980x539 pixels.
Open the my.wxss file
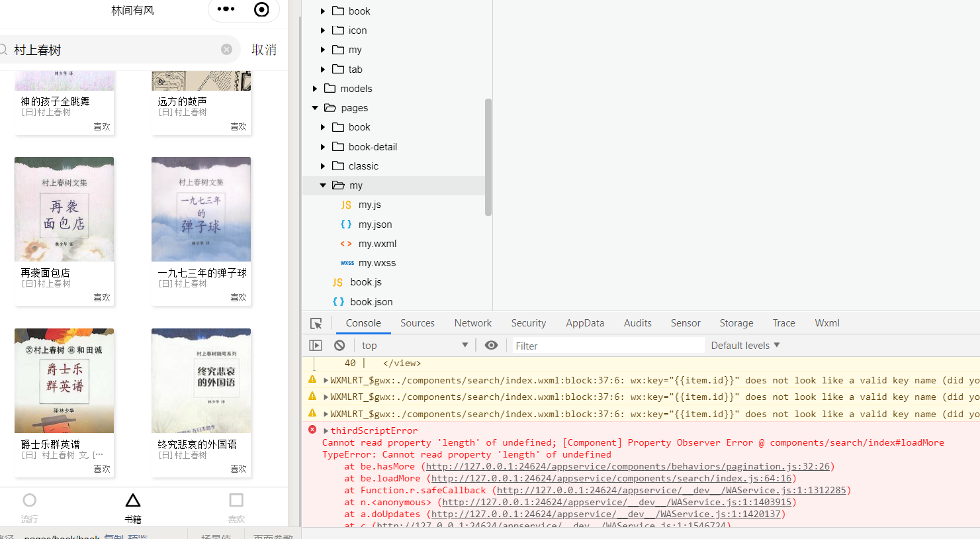pyautogui.click(x=377, y=263)
